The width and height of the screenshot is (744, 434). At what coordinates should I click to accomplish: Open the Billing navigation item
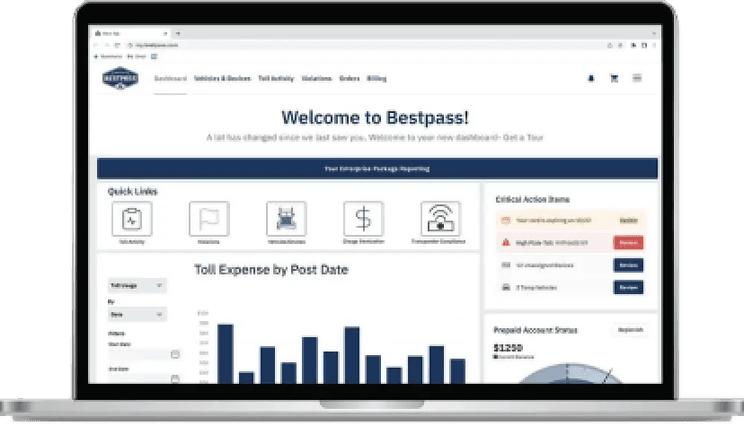[376, 78]
